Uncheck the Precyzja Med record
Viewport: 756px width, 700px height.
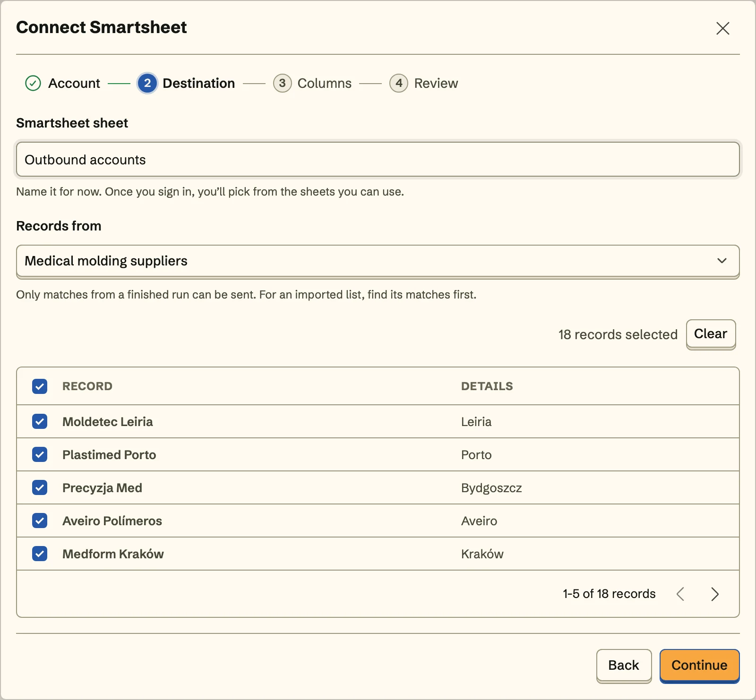pyautogui.click(x=40, y=487)
